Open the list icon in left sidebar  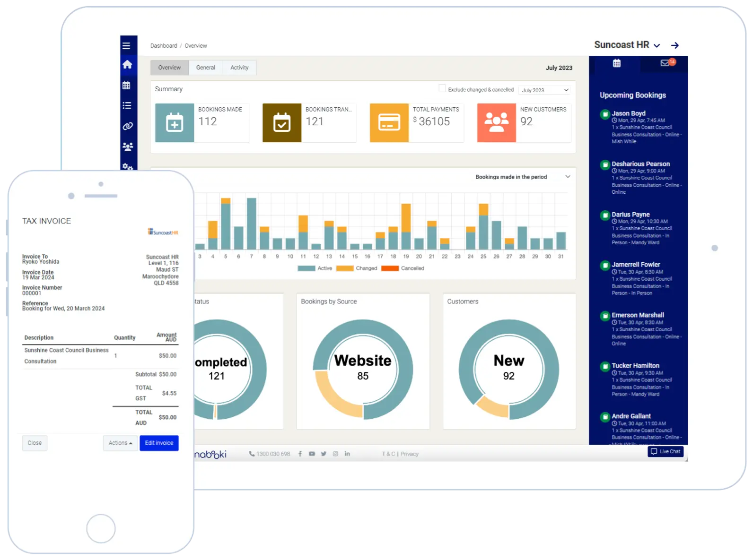[x=127, y=105]
